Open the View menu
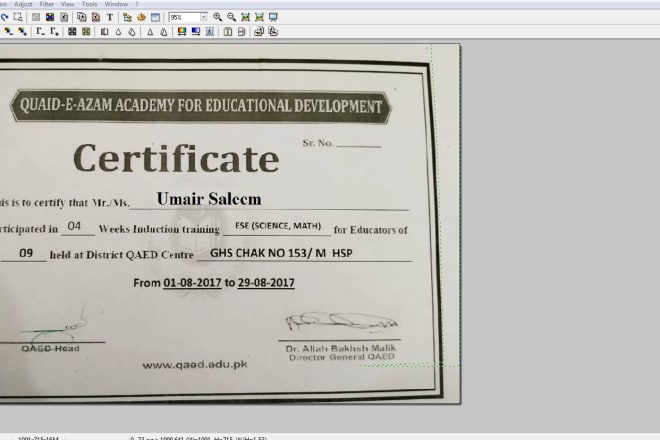This screenshot has width=660, height=440. tap(67, 4)
